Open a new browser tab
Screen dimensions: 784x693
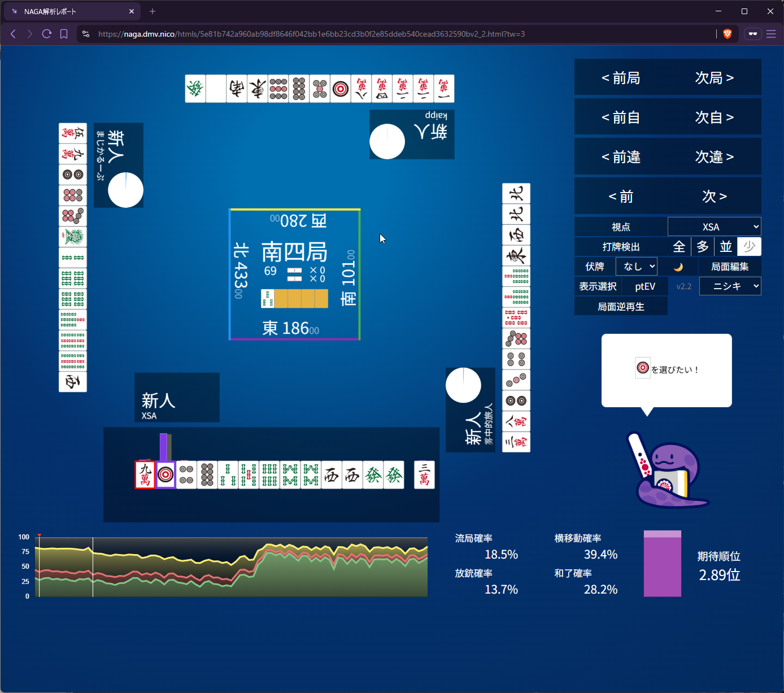coord(153,11)
